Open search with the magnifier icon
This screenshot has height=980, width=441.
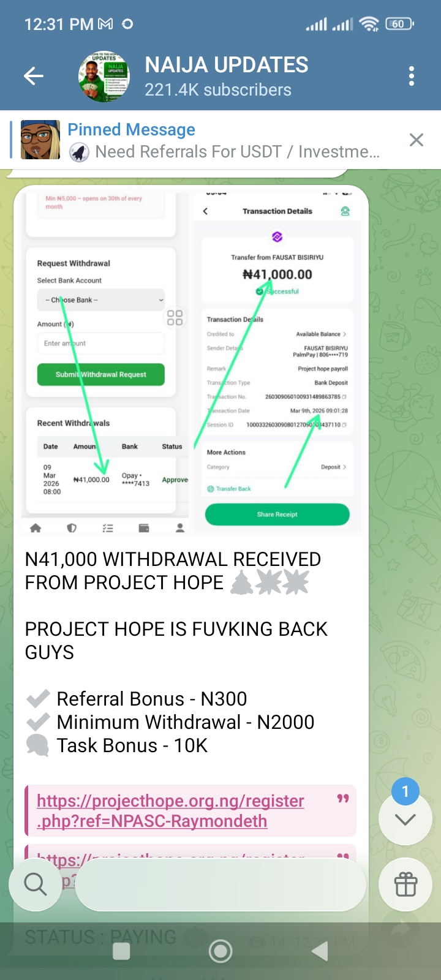tap(35, 884)
